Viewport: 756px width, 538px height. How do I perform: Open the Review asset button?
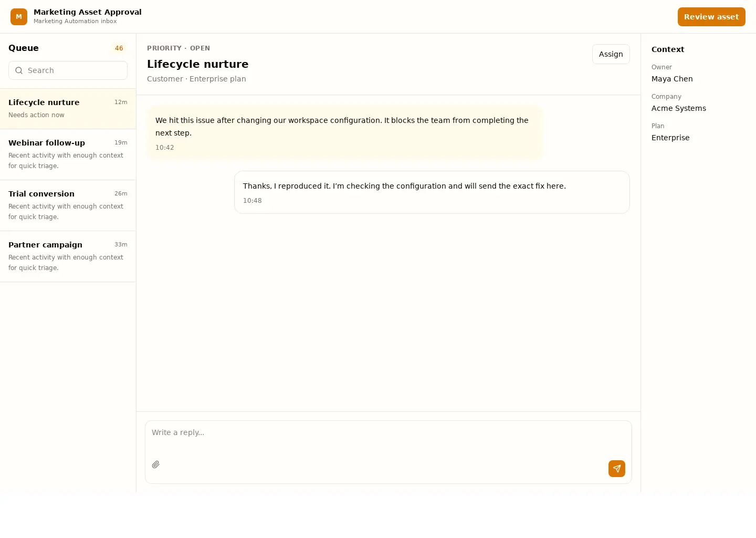pos(711,17)
